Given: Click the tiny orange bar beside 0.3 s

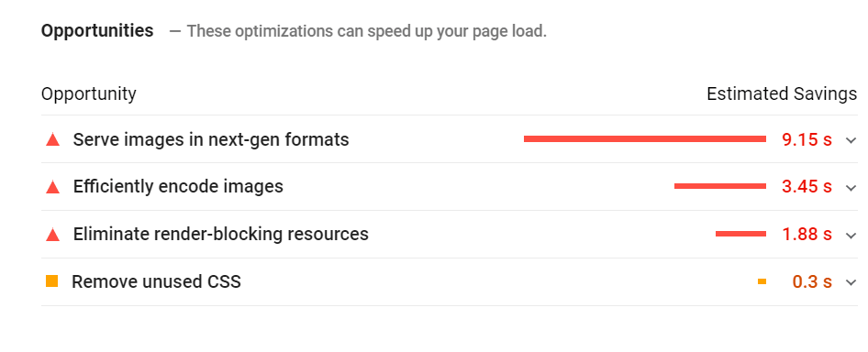Looking at the screenshot, I should coord(762,281).
